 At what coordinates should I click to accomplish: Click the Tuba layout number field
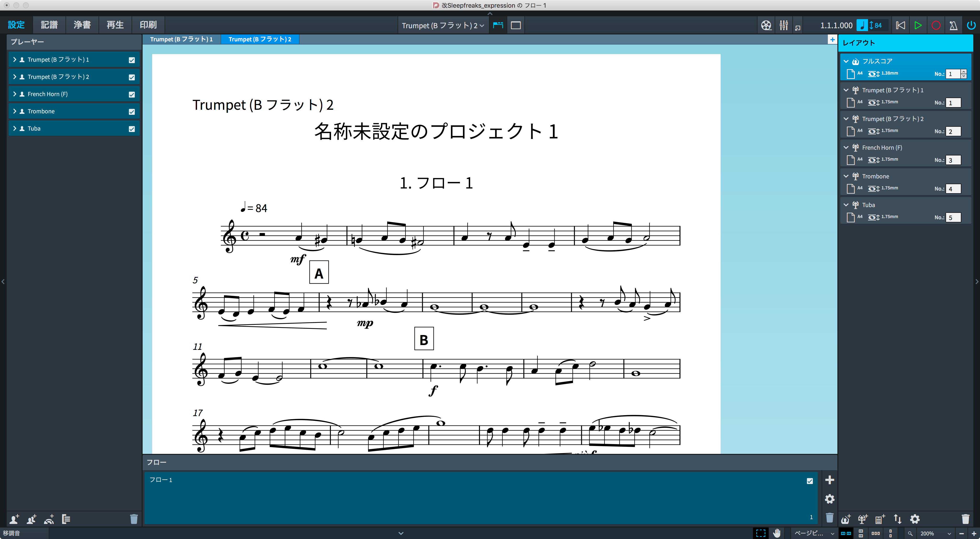click(x=953, y=217)
